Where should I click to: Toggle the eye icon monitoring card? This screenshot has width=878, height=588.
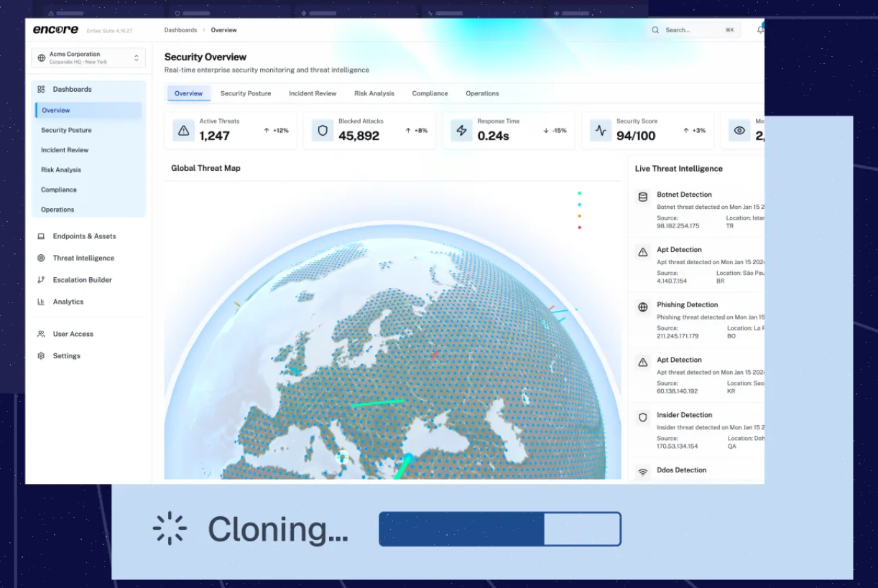tap(739, 131)
